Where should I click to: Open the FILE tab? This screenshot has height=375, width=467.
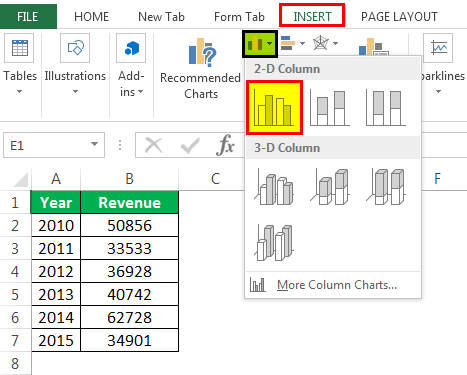pyautogui.click(x=28, y=17)
